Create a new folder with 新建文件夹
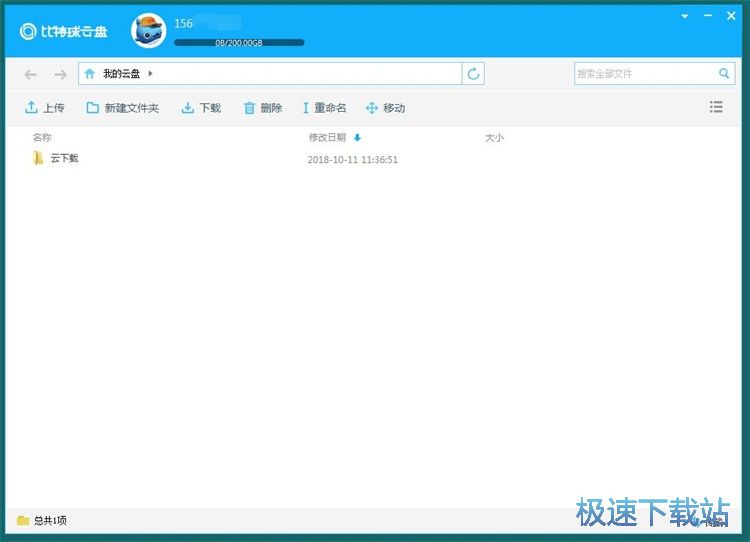 pyautogui.click(x=122, y=108)
